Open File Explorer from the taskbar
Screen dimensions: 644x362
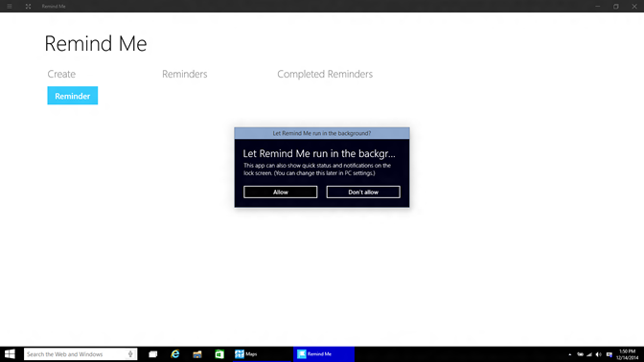[197, 353]
